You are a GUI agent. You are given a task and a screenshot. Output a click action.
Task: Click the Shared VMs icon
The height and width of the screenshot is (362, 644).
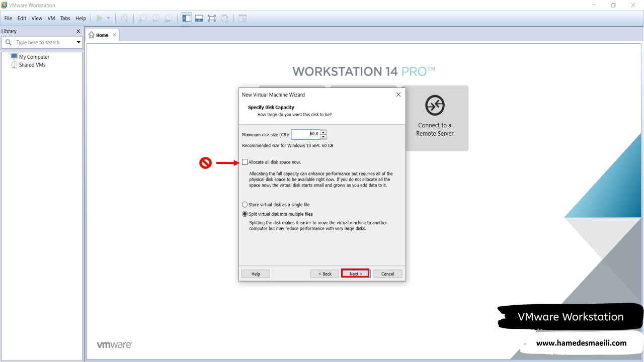click(14, 65)
